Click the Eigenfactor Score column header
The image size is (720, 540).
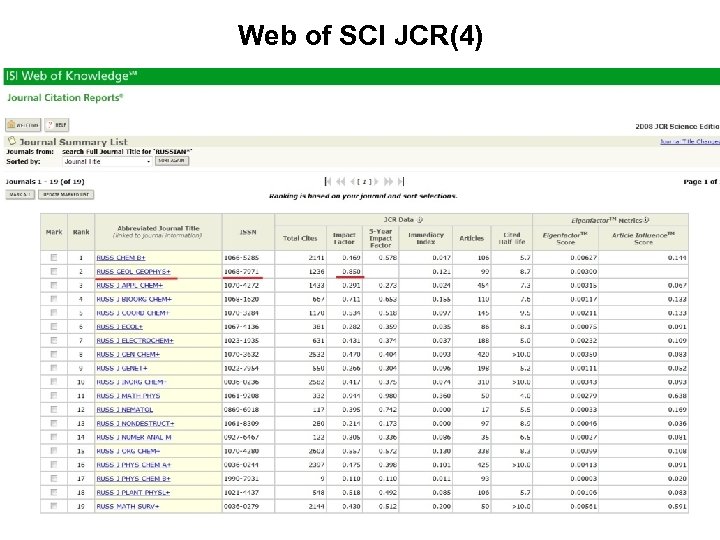(x=565, y=238)
